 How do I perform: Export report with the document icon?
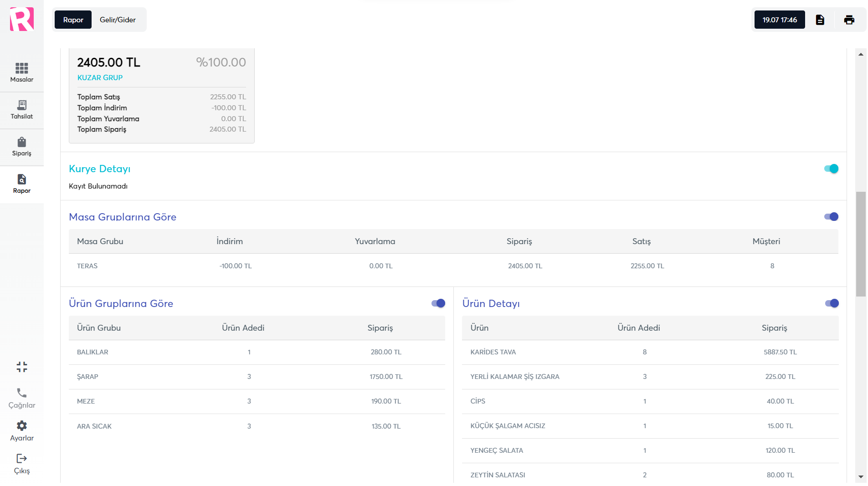coord(820,20)
